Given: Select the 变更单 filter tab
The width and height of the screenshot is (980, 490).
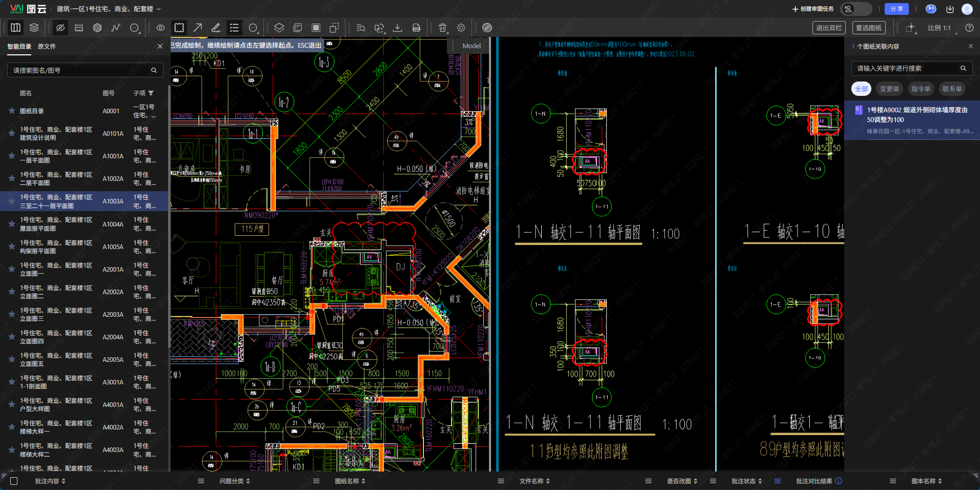Looking at the screenshot, I should tap(889, 89).
